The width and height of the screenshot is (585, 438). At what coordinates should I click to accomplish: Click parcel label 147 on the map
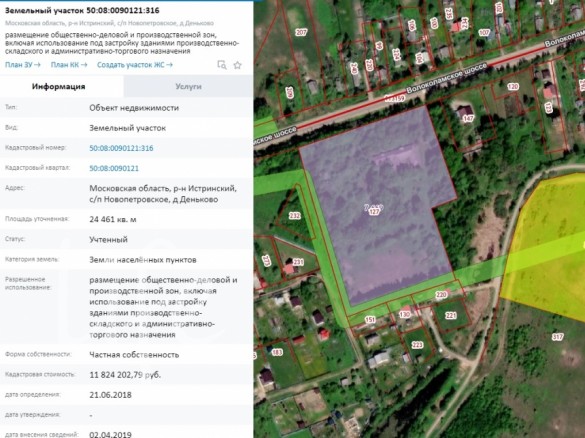tap(468, 119)
